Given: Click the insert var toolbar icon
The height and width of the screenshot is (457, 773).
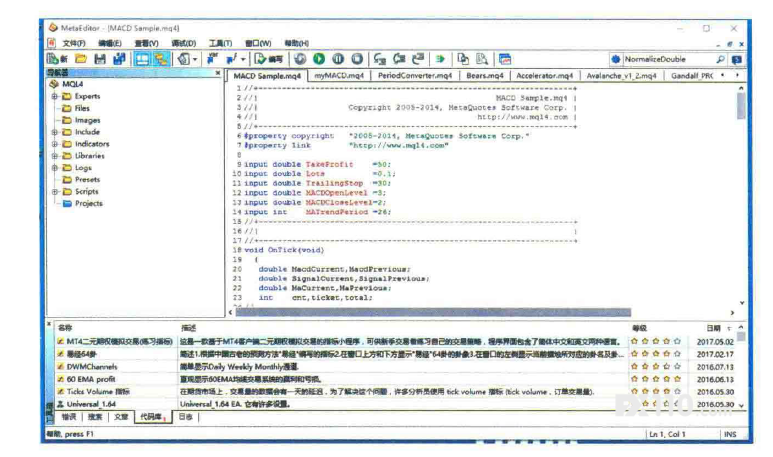Looking at the screenshot, I should (x=212, y=59).
